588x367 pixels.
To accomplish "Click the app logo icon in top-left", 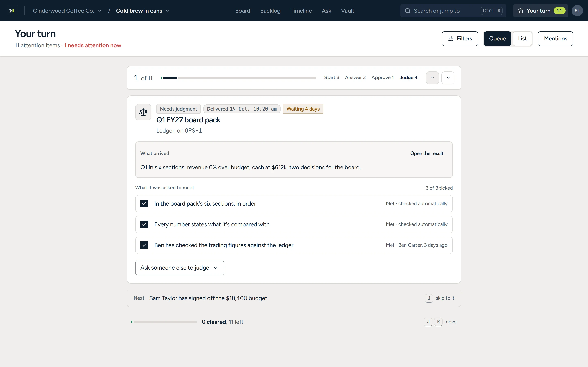I will (x=12, y=11).
